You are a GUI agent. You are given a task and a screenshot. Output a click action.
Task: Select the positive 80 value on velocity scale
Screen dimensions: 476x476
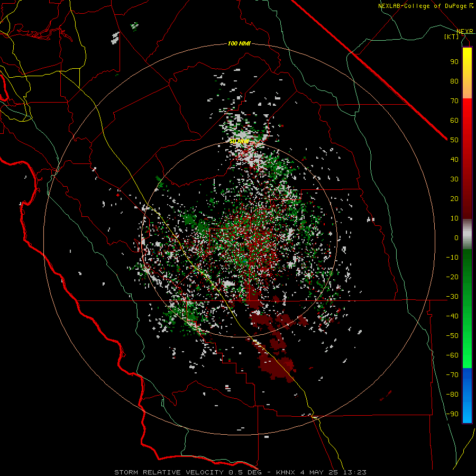click(454, 81)
